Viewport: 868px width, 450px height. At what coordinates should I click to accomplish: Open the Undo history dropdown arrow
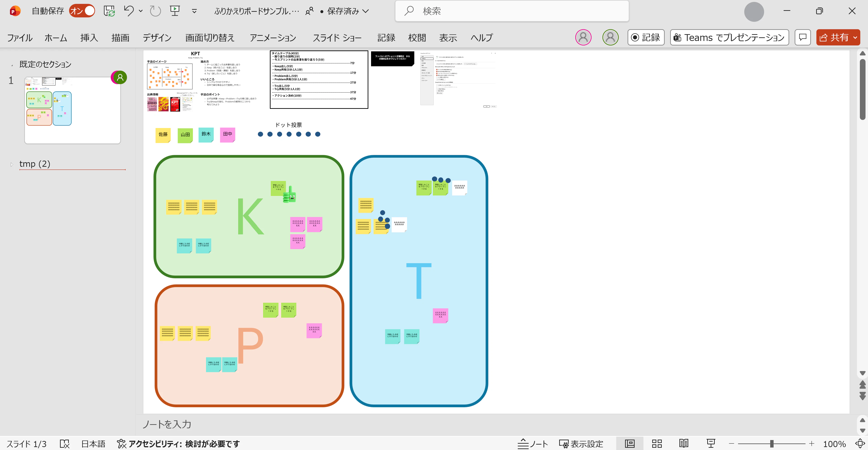pos(141,11)
